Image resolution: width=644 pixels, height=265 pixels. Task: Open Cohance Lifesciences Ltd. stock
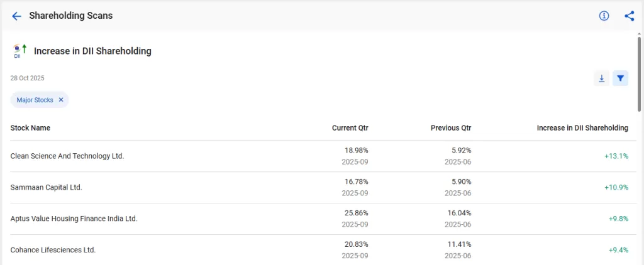pos(53,250)
